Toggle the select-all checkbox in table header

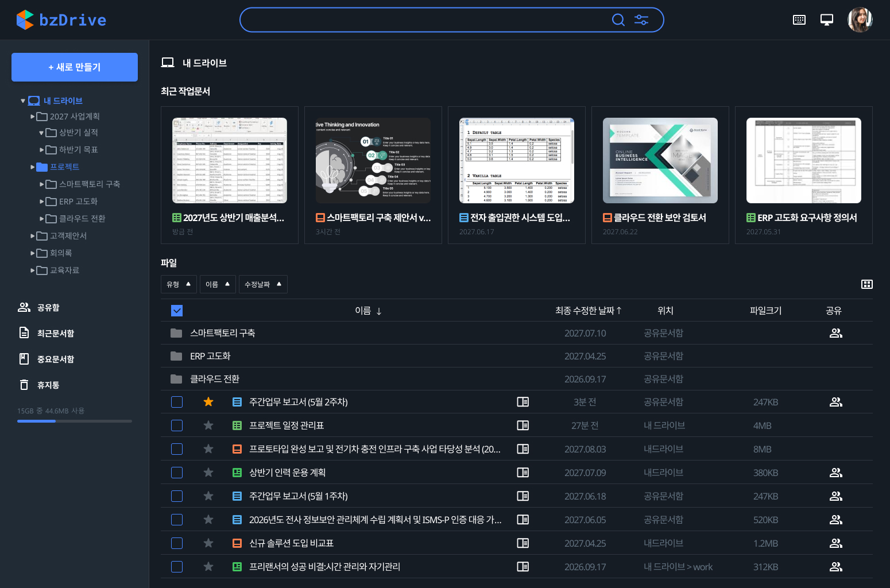pos(177,311)
